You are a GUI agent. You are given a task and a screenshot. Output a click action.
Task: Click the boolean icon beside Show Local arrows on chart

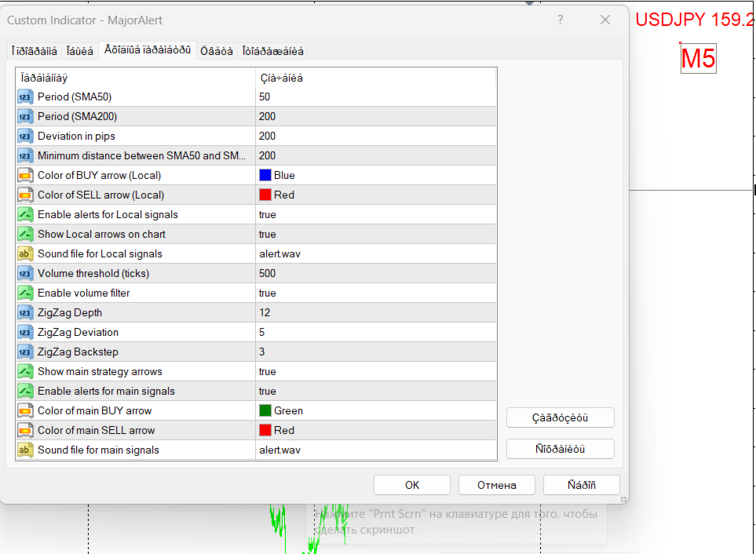[x=25, y=234]
